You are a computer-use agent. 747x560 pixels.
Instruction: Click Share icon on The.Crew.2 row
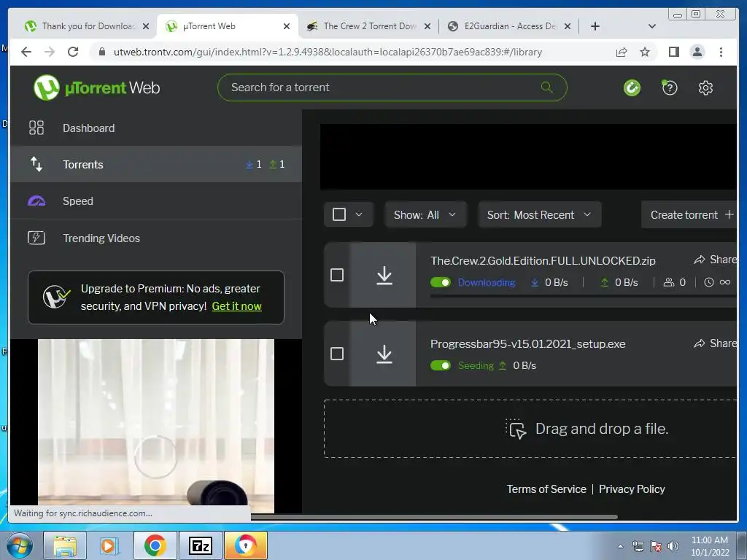tap(700, 260)
